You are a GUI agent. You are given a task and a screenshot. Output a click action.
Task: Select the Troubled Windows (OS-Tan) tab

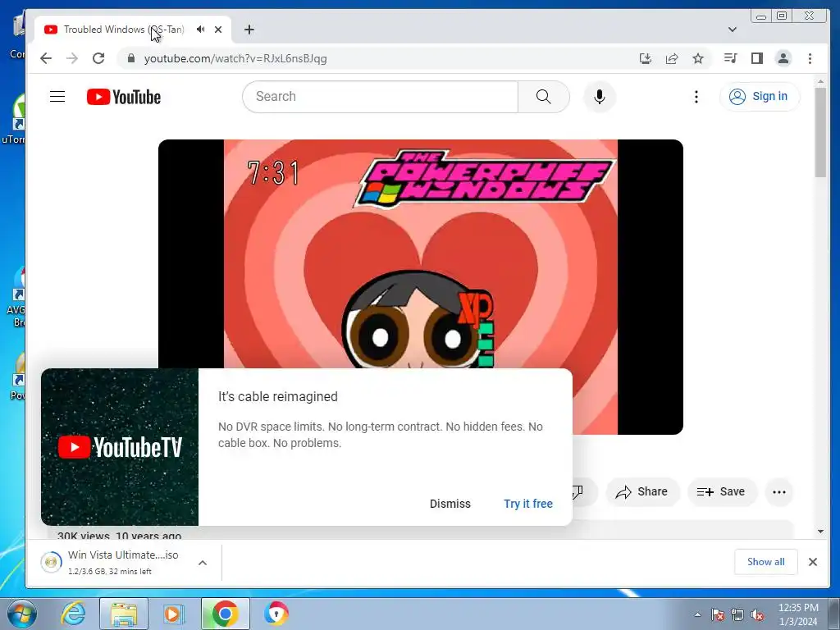point(133,30)
